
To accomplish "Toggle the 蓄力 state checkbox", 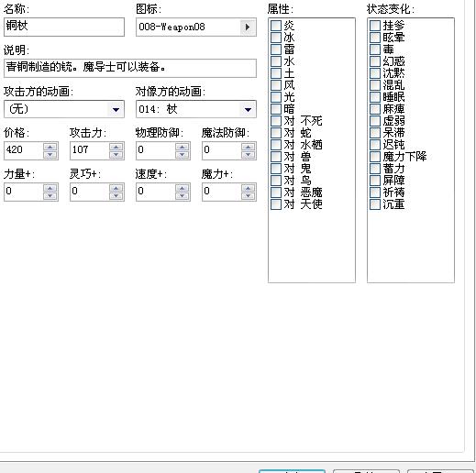I will coord(375,169).
